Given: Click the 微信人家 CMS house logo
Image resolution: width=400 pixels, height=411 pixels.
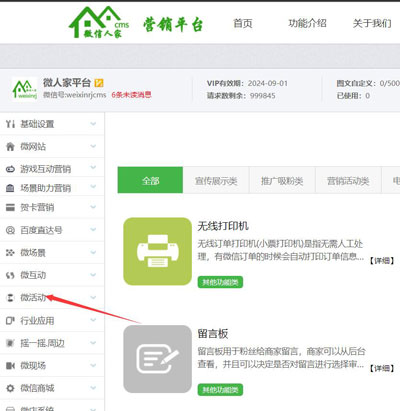Looking at the screenshot, I should coord(99,22).
